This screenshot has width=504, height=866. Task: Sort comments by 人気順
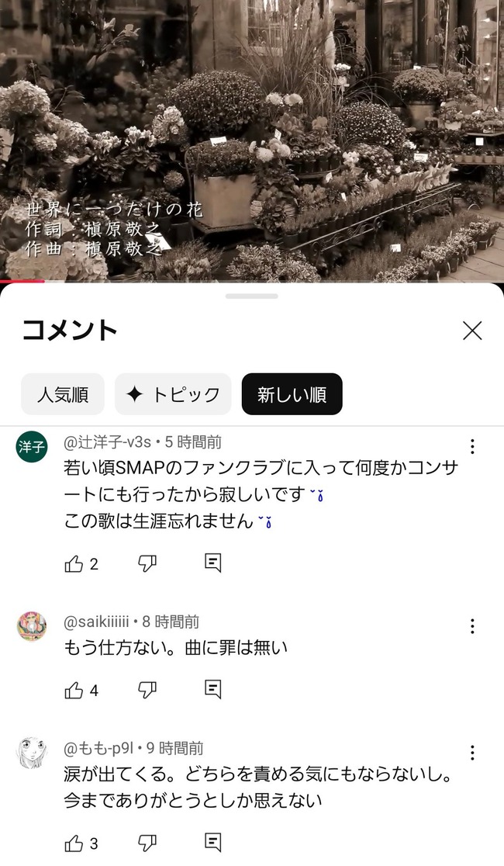[x=62, y=394]
